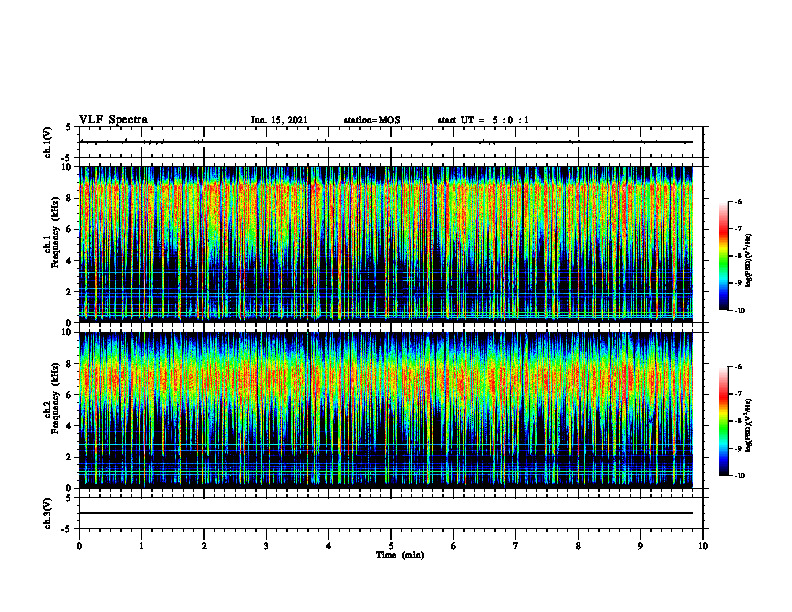This screenshot has height=612, width=792.
Task: Click the "-6" label on ch.1 color bar
Action: (739, 202)
